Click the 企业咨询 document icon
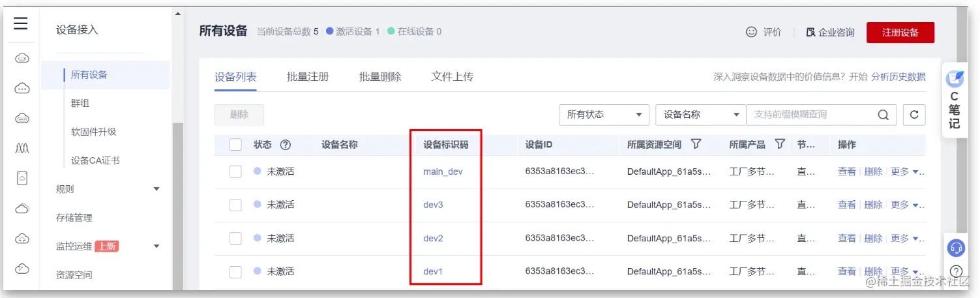This screenshot has width=980, height=298. coord(810,32)
